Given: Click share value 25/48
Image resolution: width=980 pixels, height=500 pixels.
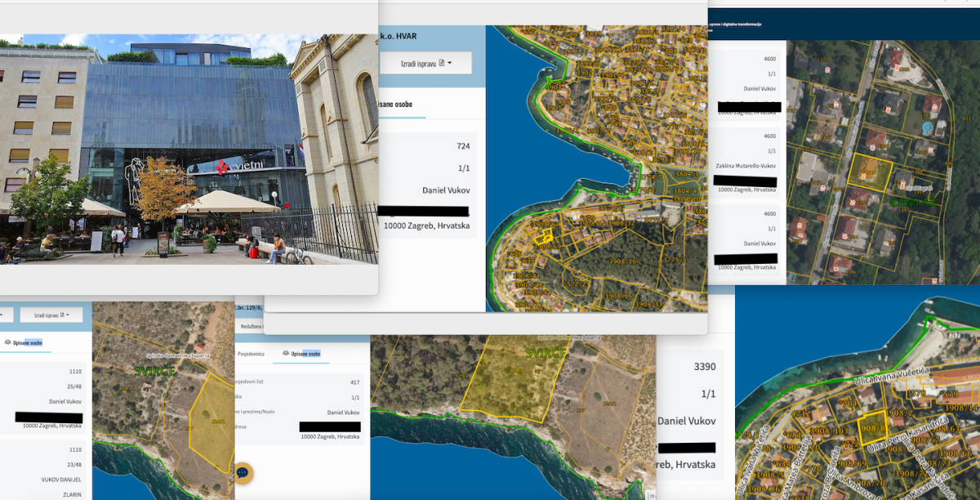Looking at the screenshot, I should point(74,385).
